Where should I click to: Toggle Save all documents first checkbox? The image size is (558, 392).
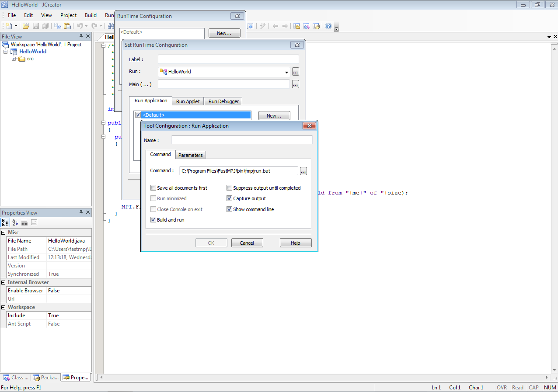pos(153,188)
